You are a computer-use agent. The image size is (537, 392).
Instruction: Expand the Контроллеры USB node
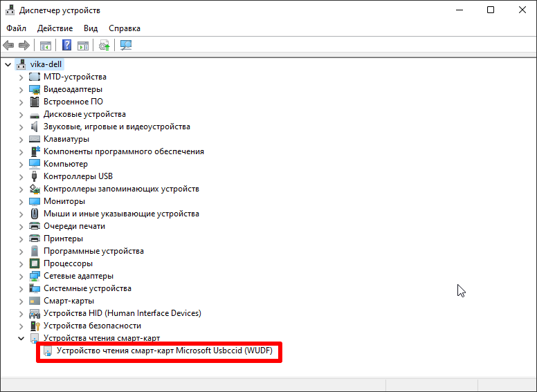(21, 177)
